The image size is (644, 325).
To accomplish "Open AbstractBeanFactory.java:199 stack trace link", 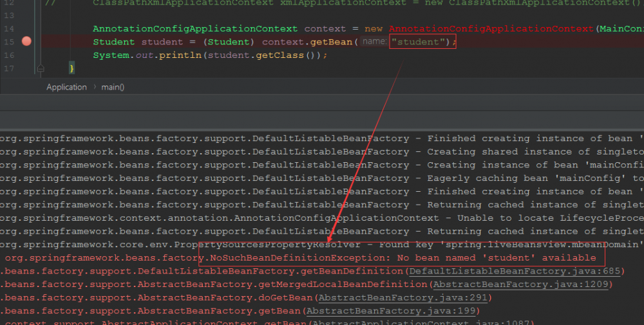I will pos(391,311).
